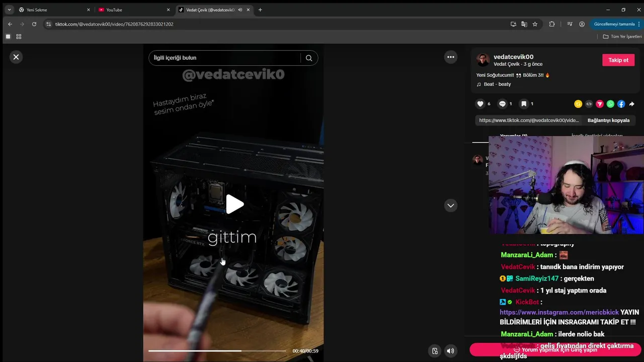The width and height of the screenshot is (644, 362).
Task: Click the search magnifier icon
Action: (309, 58)
